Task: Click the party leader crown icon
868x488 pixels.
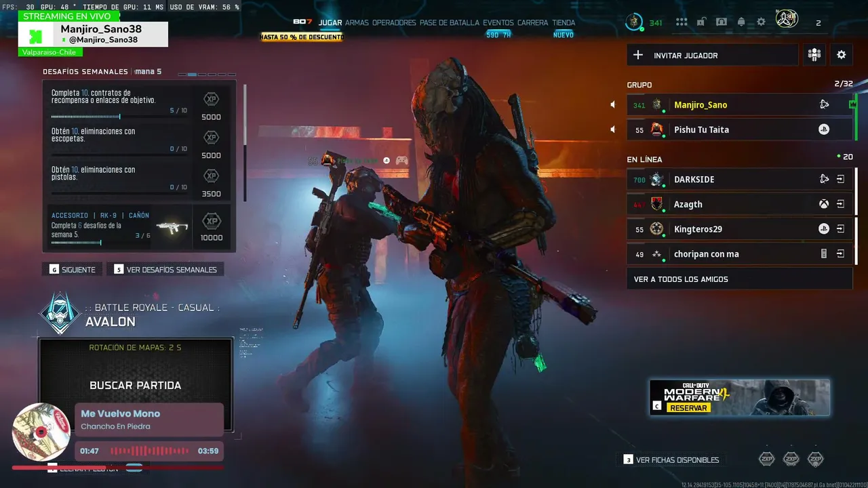Action: [853, 104]
